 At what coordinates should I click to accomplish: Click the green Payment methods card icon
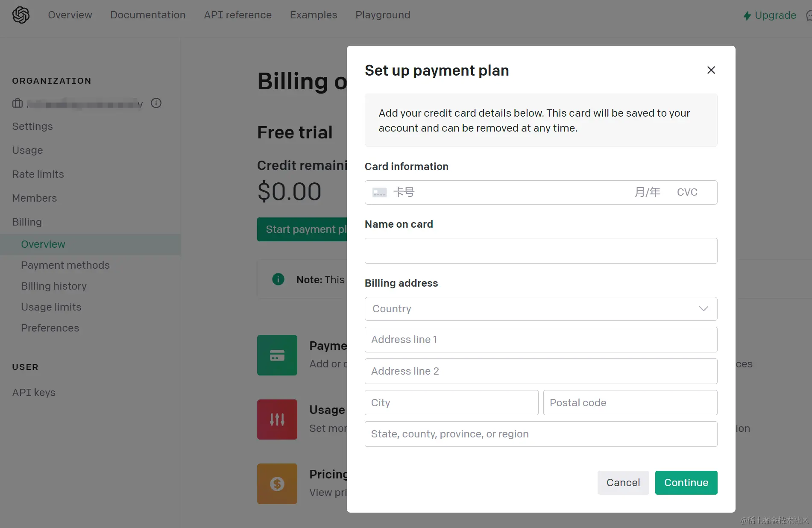277,355
